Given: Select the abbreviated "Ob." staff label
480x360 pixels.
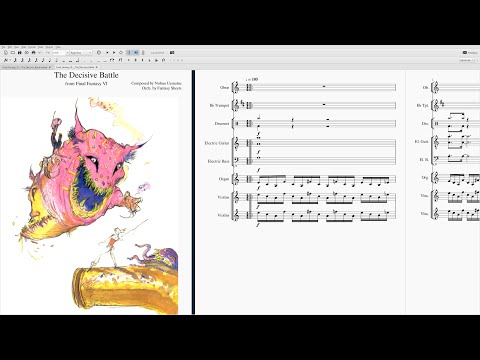Looking at the screenshot, I should 426,87.
